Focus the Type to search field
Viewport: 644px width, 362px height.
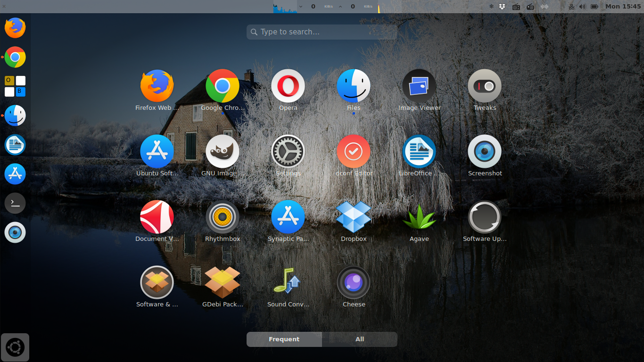[322, 32]
